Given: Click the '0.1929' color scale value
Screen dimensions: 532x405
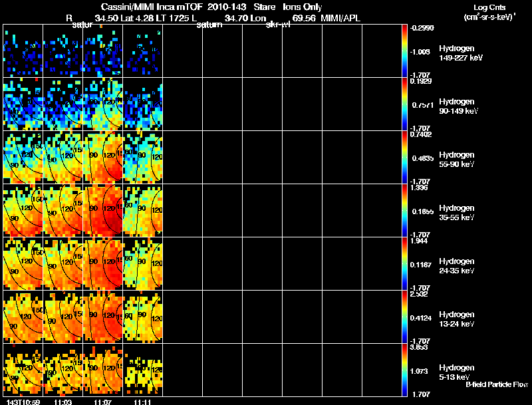Looking at the screenshot, I should pos(421,81).
